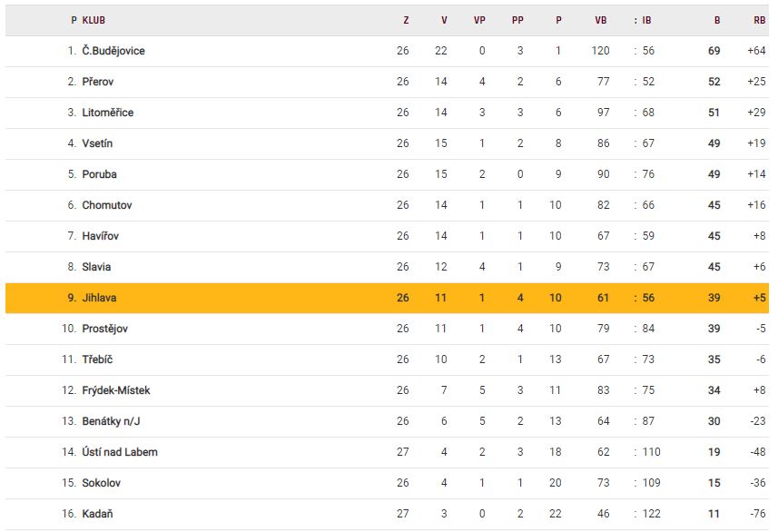The image size is (778, 532).
Task: Click the Ústí nad Labem club name
Action: [x=119, y=452]
